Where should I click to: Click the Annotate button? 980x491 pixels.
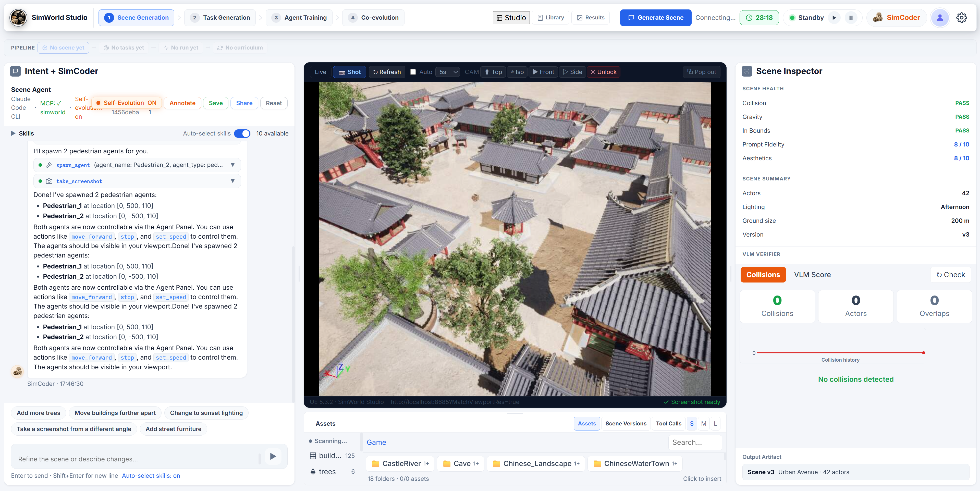tap(182, 103)
